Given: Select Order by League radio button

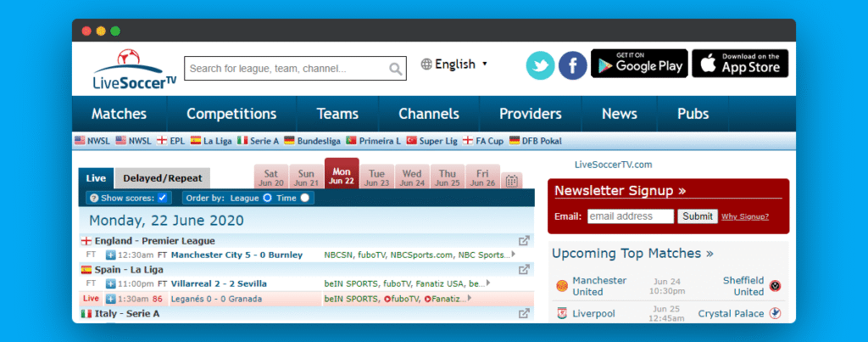Looking at the screenshot, I should 267,198.
